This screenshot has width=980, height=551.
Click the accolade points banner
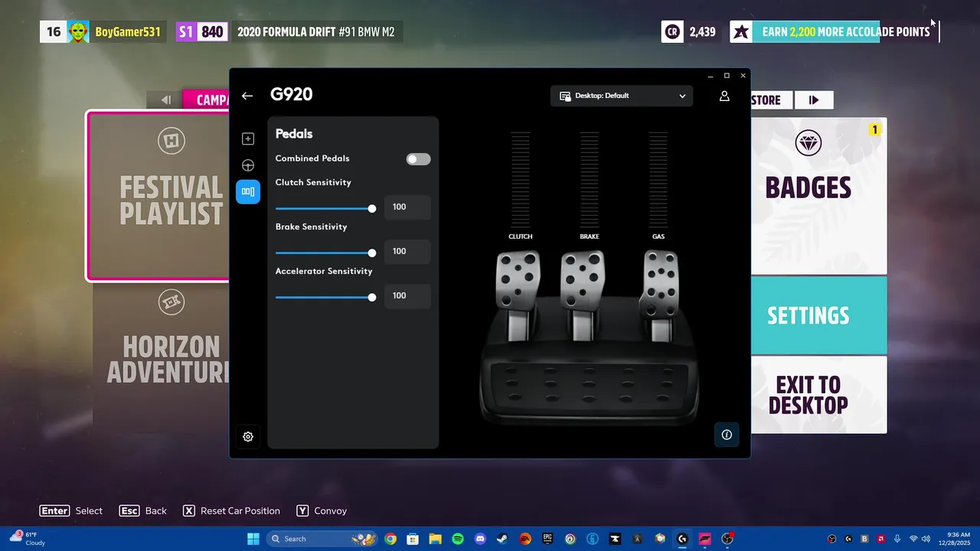tap(833, 32)
